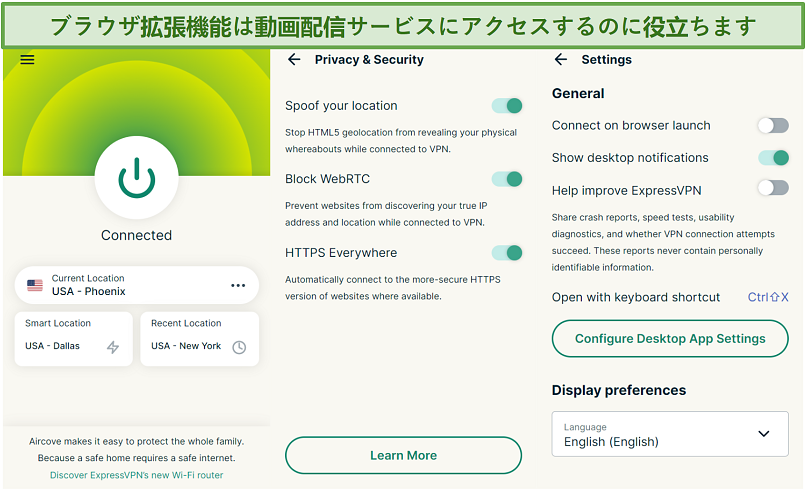Click the HTTPS Everywhere label
This screenshot has width=806, height=501.
coord(341,253)
